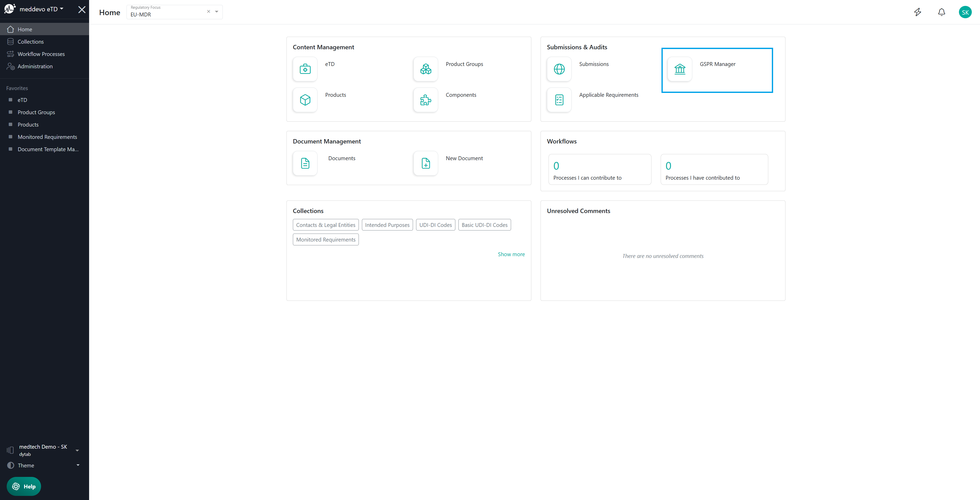Click the Regulatory Focus EU-MDR field
This screenshot has width=980, height=500.
pos(175,12)
